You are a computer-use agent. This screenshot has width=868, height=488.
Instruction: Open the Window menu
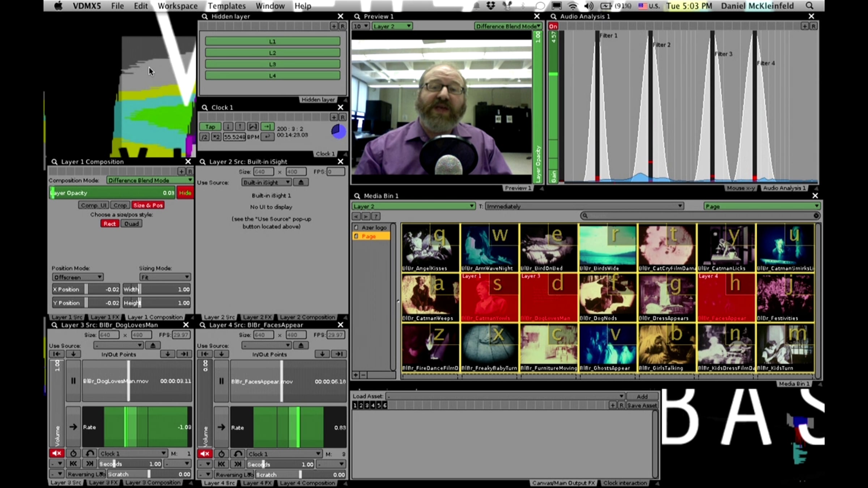pyautogui.click(x=270, y=6)
